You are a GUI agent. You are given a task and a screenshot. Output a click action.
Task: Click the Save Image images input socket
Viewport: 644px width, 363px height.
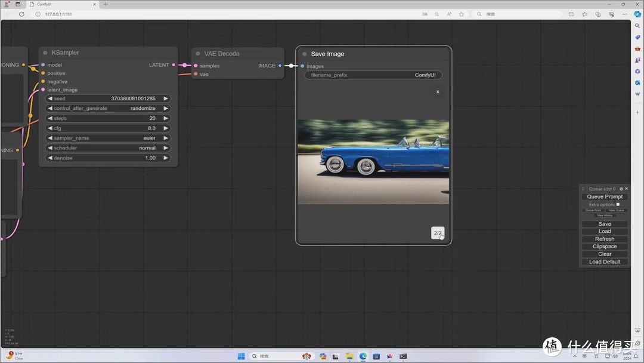[303, 66]
